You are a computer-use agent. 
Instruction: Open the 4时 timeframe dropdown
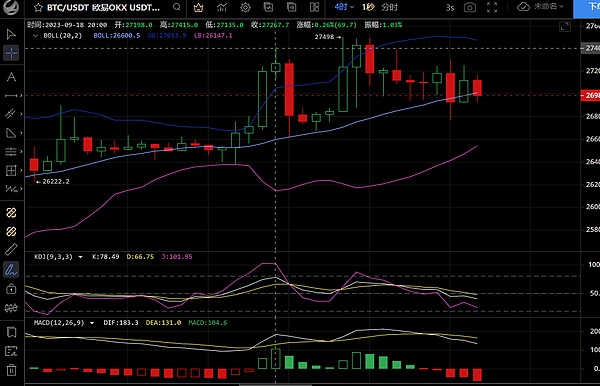click(344, 7)
